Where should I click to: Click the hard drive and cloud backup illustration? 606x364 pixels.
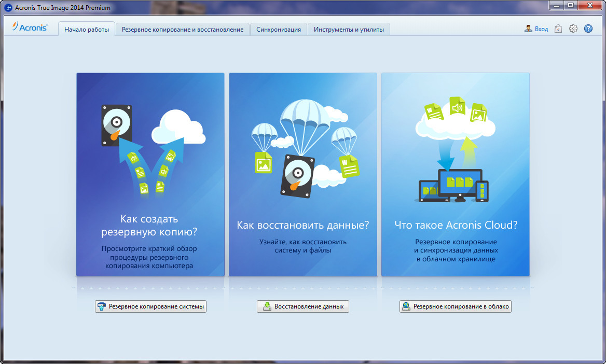coord(150,148)
